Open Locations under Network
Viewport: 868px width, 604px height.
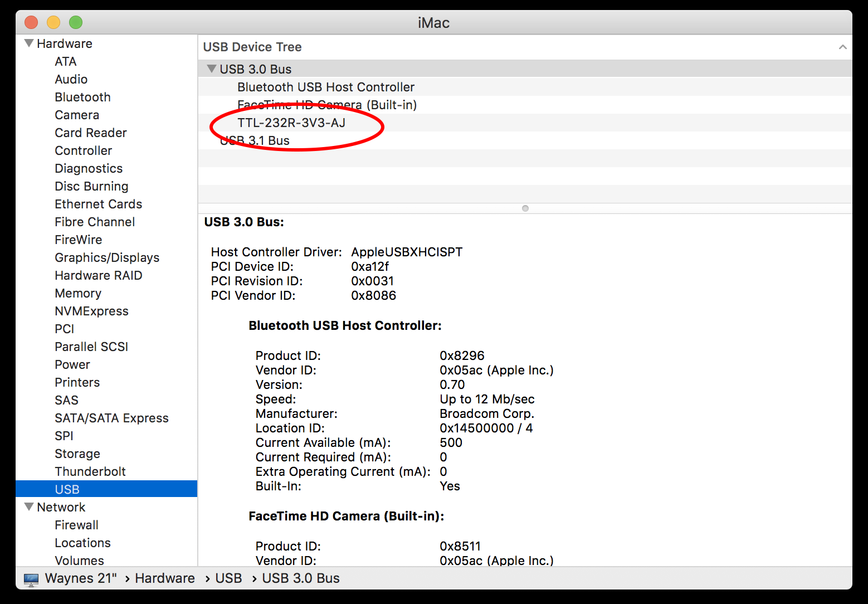(x=83, y=543)
